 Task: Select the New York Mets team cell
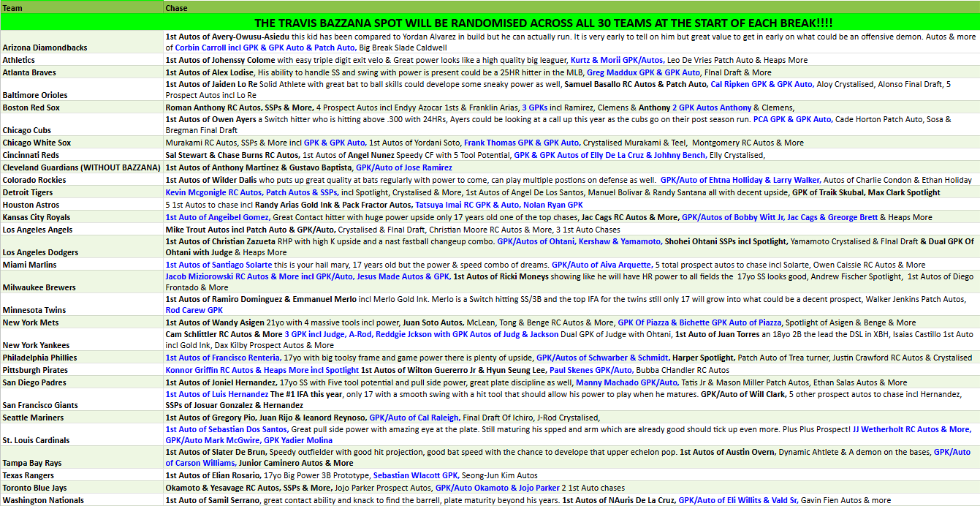[82, 322]
